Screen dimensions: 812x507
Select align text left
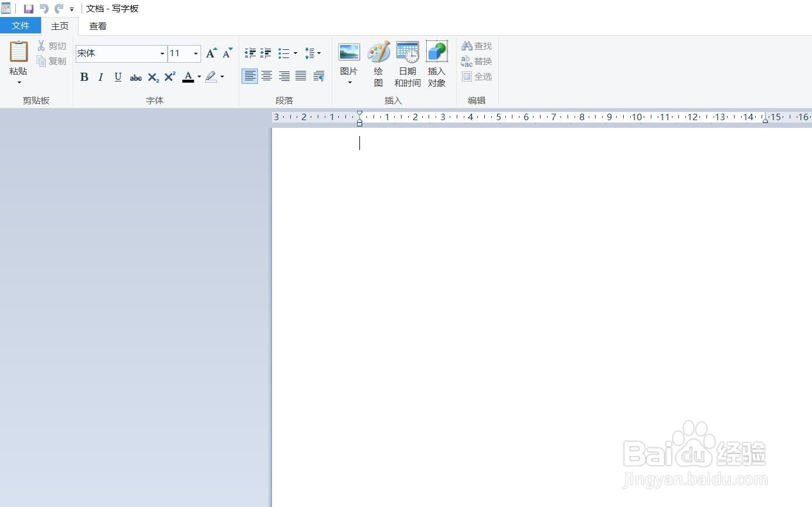[250, 76]
